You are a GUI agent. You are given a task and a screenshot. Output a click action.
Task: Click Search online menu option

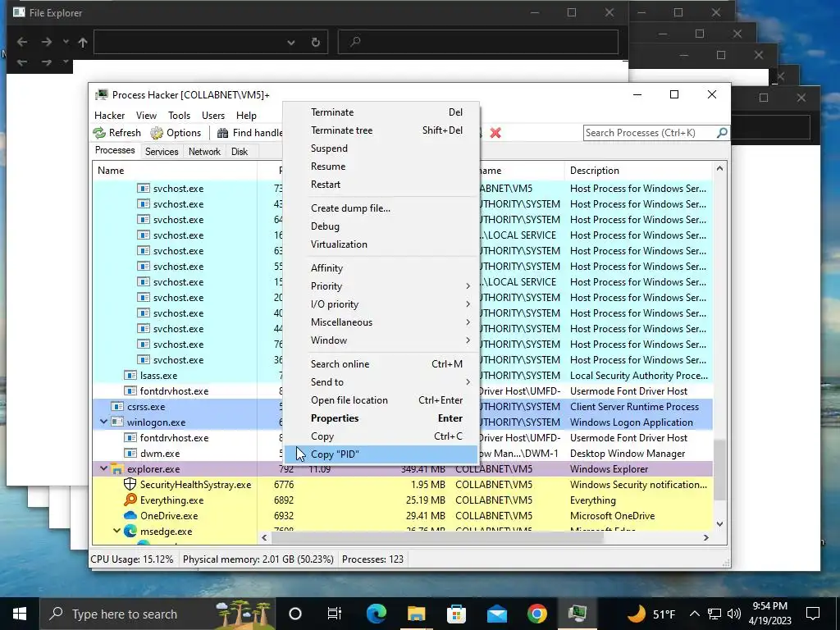pos(381,364)
